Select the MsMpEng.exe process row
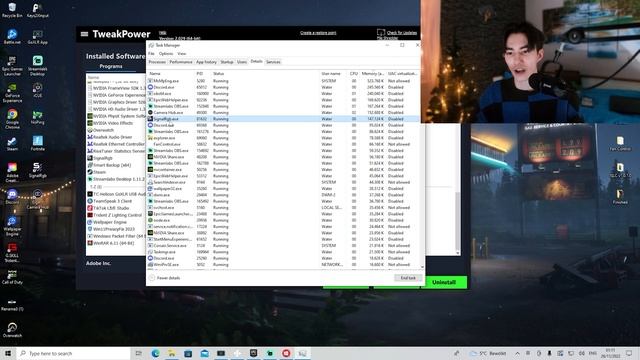This screenshot has width=640, height=360. pyautogui.click(x=283, y=81)
